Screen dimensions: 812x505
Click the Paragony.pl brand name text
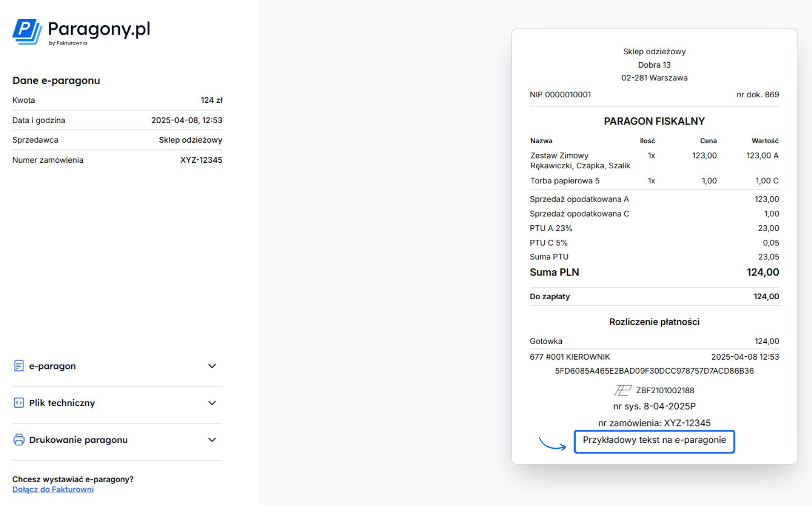99,29
